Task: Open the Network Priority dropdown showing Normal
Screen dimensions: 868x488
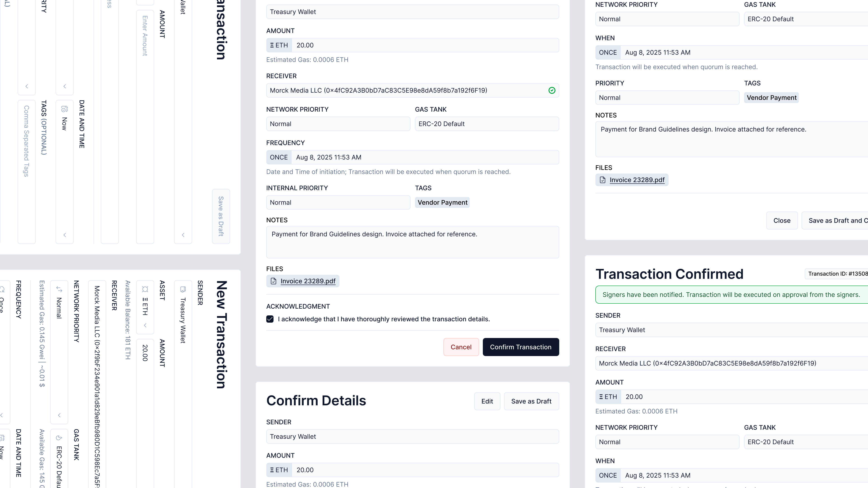Action: (338, 124)
